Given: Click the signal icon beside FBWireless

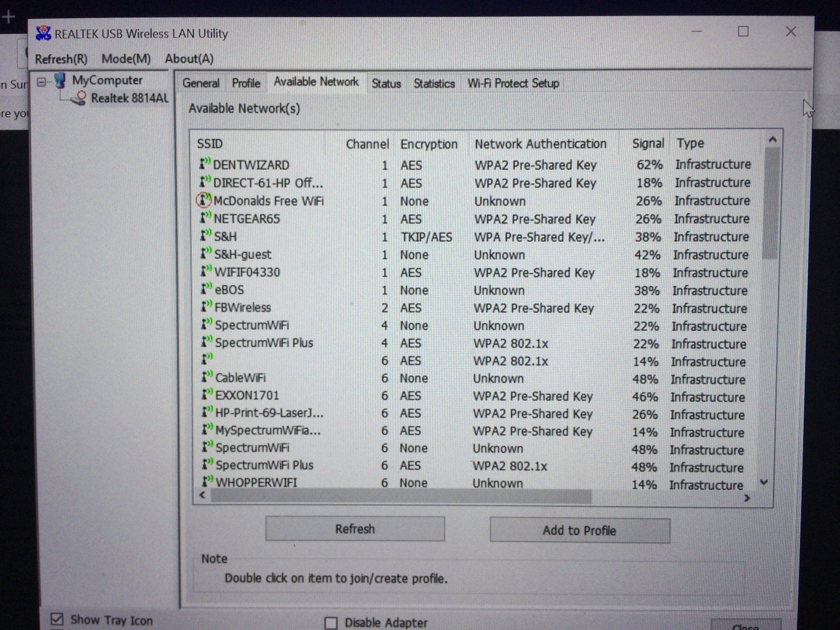Looking at the screenshot, I should [206, 307].
